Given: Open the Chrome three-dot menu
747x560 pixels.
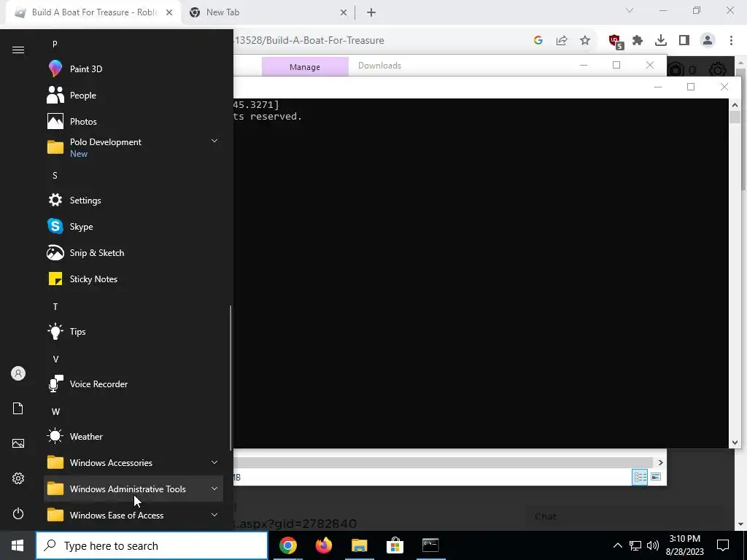Looking at the screenshot, I should pos(731,41).
